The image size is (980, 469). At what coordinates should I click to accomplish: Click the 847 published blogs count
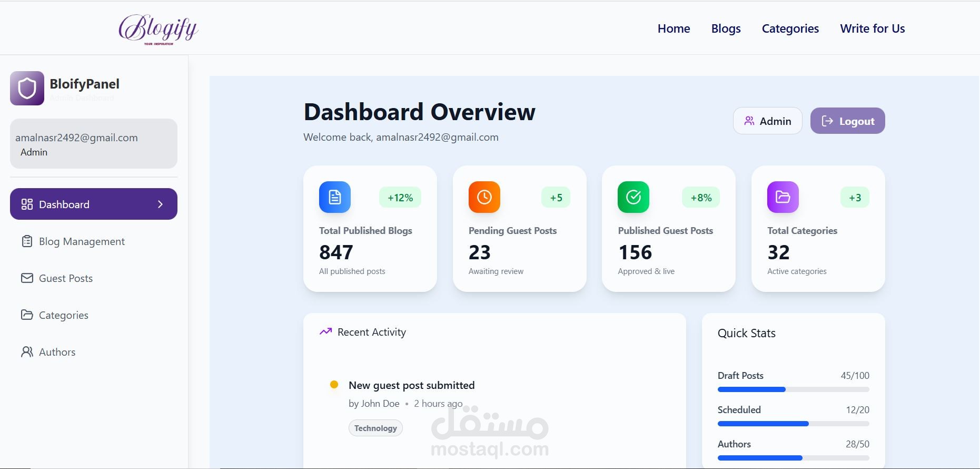click(x=336, y=252)
